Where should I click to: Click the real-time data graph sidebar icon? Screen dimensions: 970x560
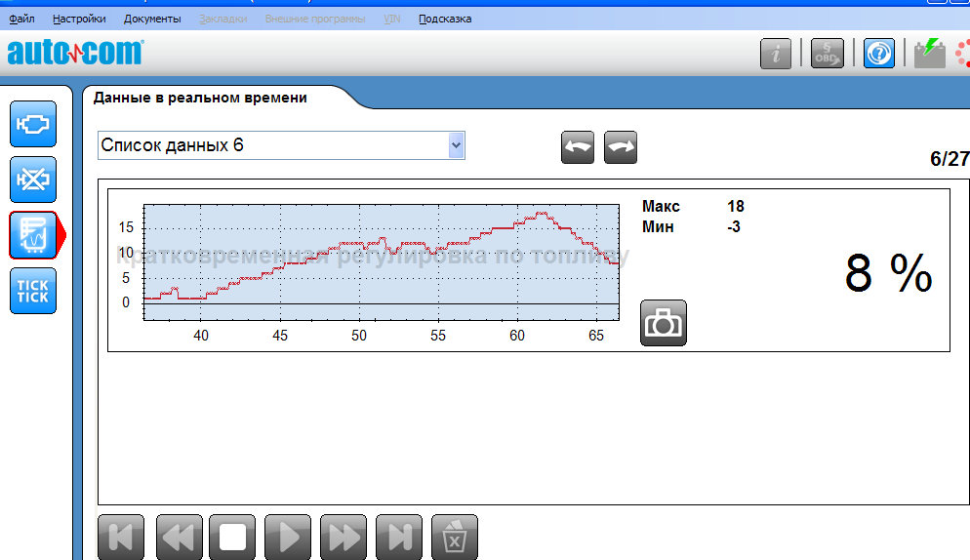(x=33, y=235)
